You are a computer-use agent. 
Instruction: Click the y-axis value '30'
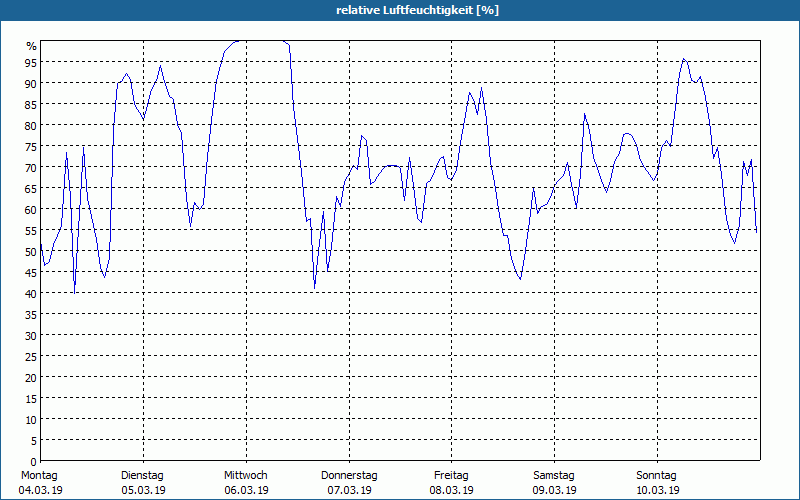(x=31, y=336)
